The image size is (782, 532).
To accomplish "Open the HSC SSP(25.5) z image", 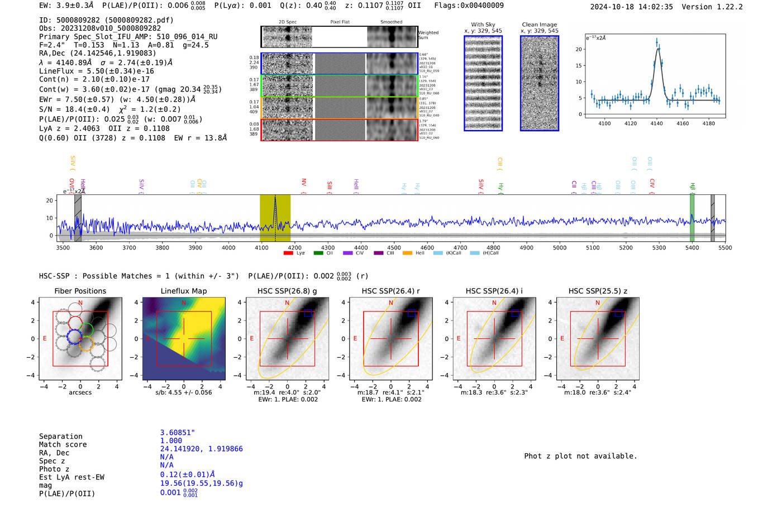I will [598, 339].
